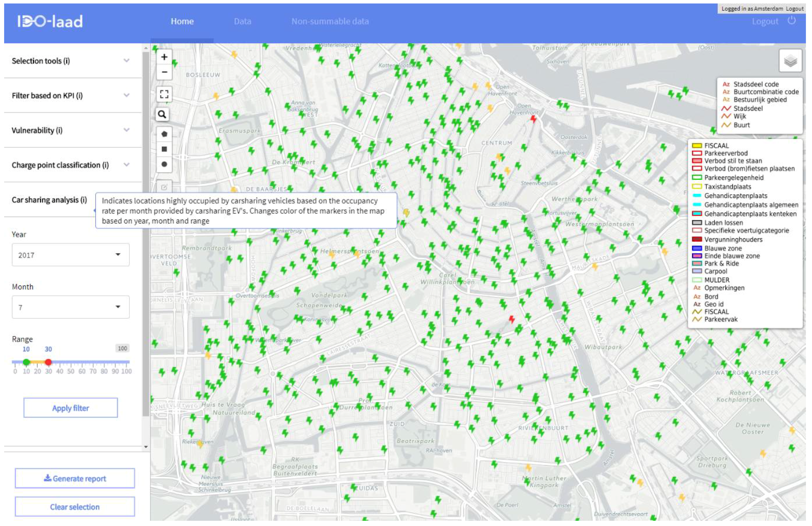Click the map zoom in plus button
This screenshot has width=812, height=526.
(x=164, y=57)
